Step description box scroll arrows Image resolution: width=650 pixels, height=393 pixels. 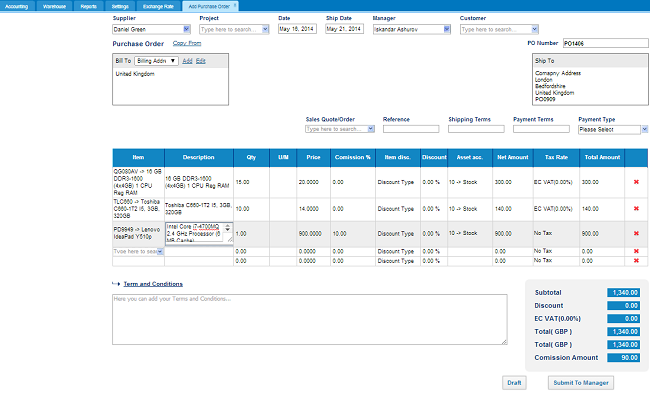[228, 228]
